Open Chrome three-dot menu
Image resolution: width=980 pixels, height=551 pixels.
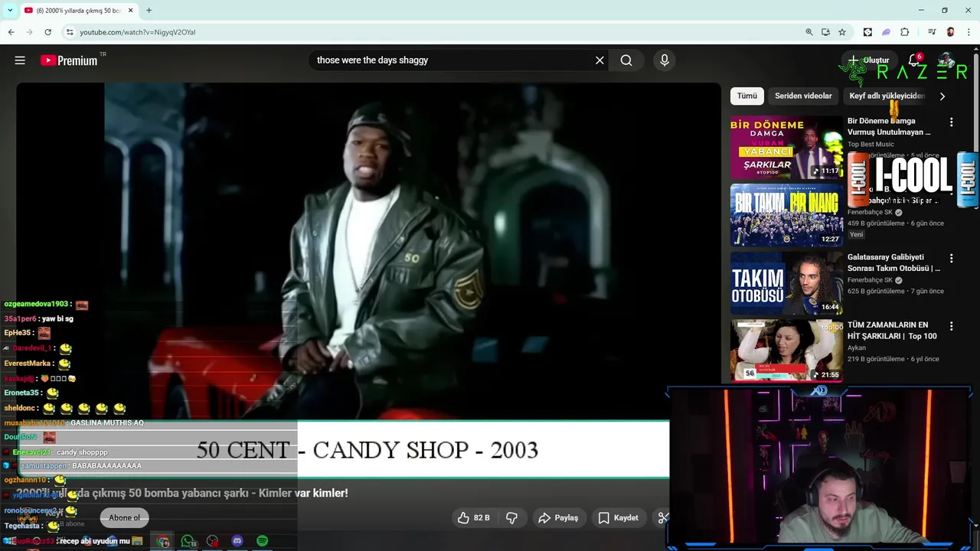(969, 32)
